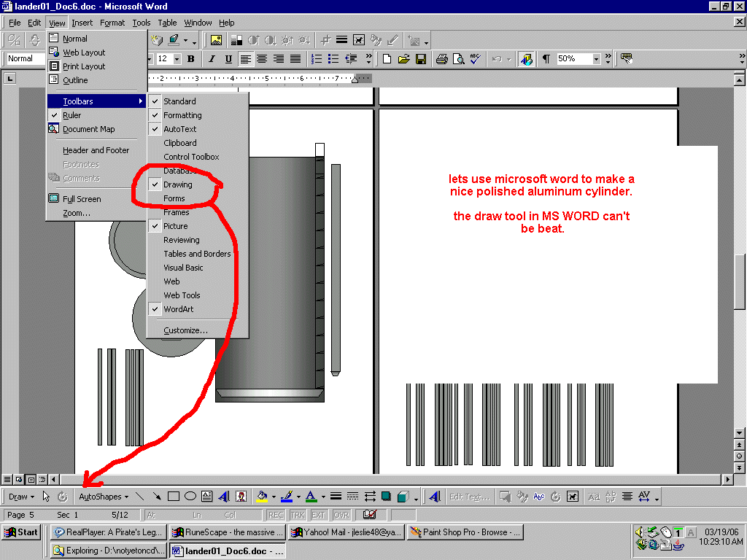
Task: Open the Arrow Style options
Action: [370, 497]
